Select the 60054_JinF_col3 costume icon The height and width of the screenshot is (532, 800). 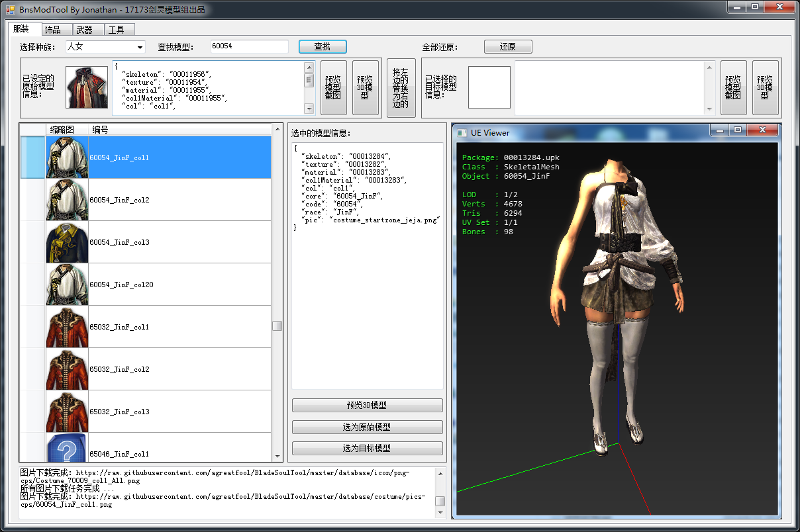pos(67,242)
